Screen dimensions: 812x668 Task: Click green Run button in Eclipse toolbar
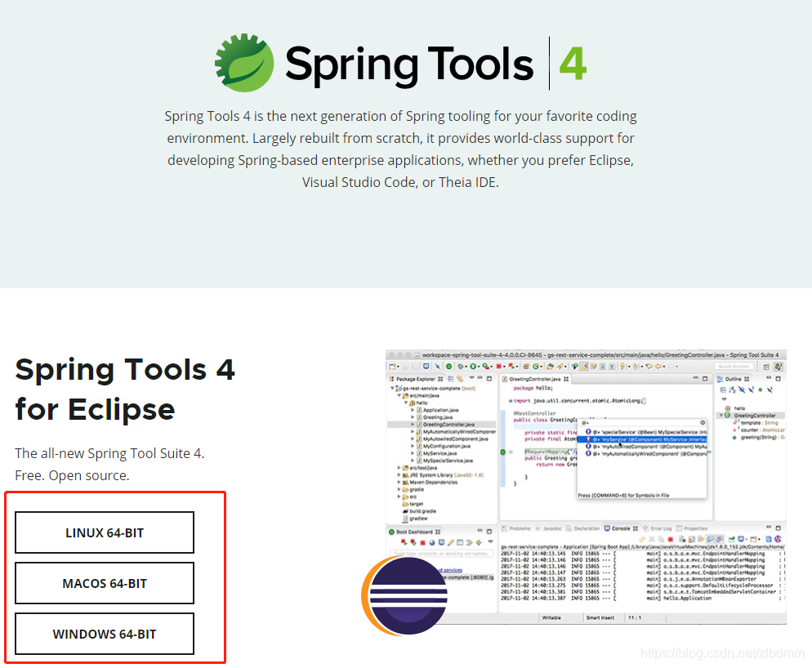[x=473, y=366]
